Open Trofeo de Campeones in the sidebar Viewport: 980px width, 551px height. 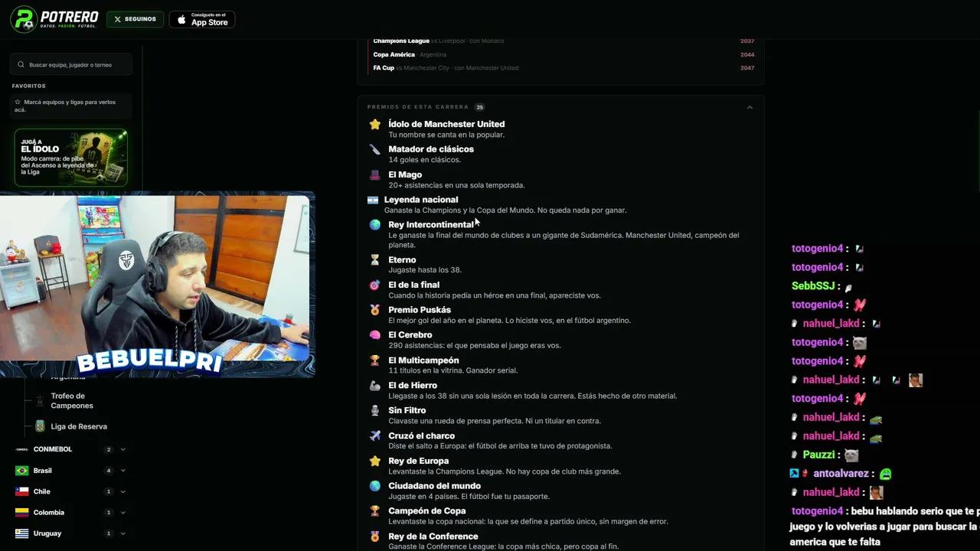[72, 401]
